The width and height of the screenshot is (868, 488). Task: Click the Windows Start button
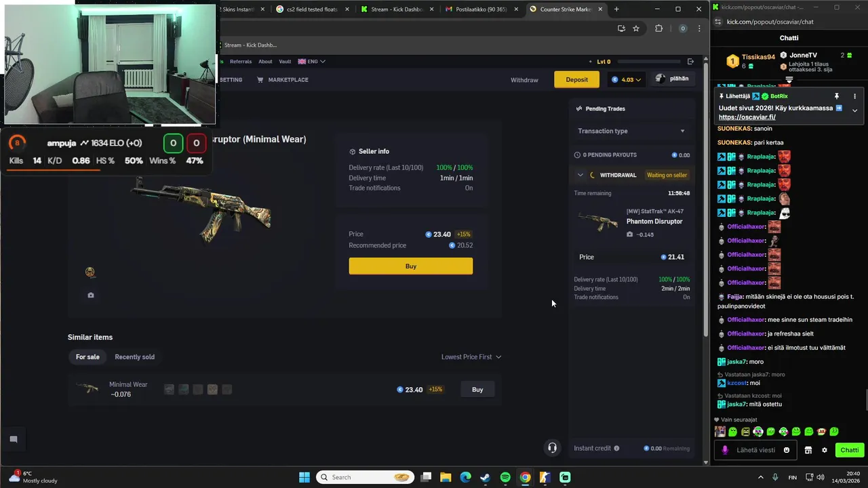304,477
